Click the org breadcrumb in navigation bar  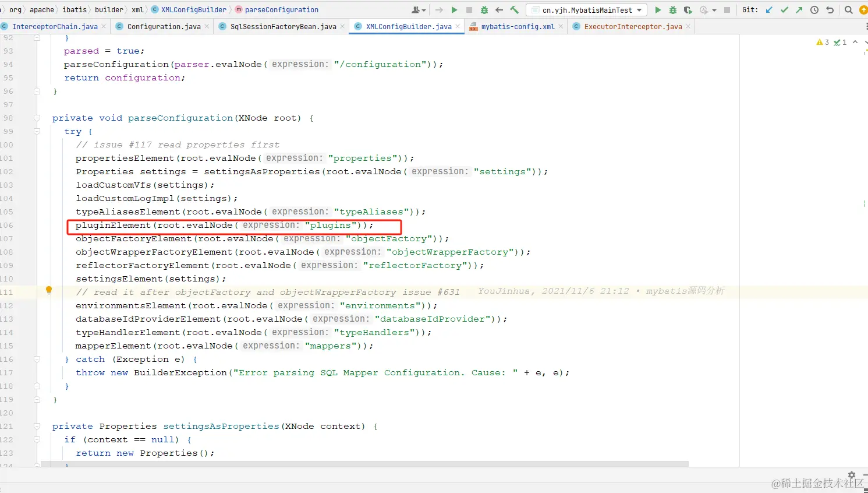point(15,10)
